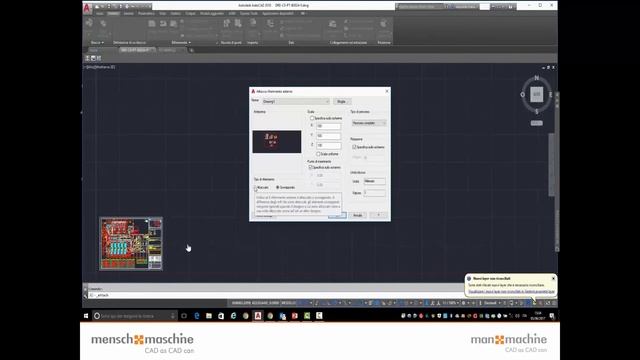The image size is (640, 360).
Task: Toggle the Scala uniforme checkbox
Action: 318,154
